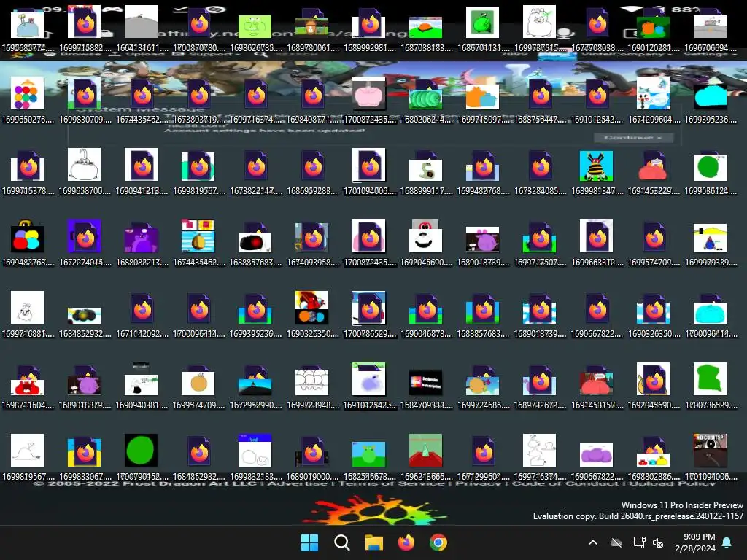Select desktop file 1700790162 with green circle on black

tap(142, 458)
